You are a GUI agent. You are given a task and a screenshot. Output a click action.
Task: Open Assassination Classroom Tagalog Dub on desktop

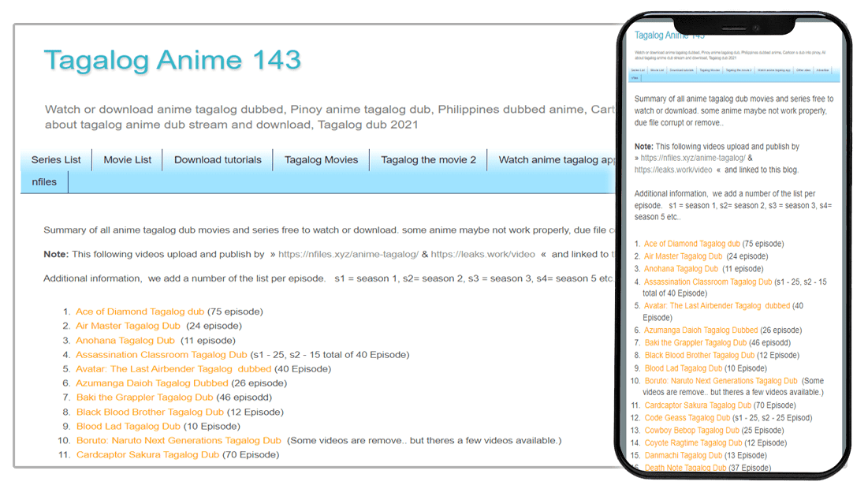(162, 354)
